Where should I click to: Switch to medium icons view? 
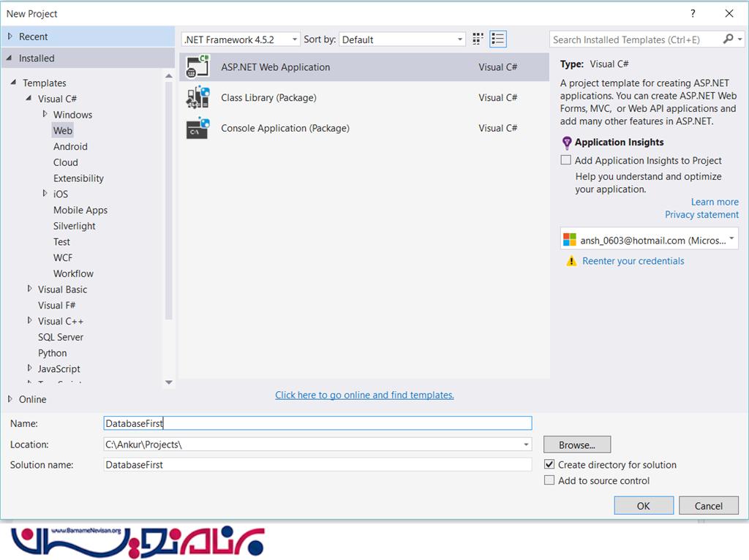tap(478, 39)
